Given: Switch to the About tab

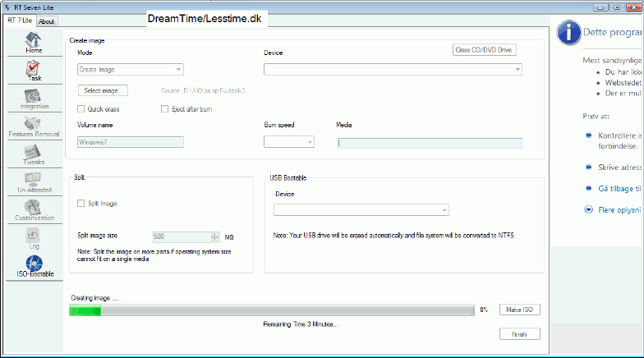Looking at the screenshot, I should click(46, 21).
